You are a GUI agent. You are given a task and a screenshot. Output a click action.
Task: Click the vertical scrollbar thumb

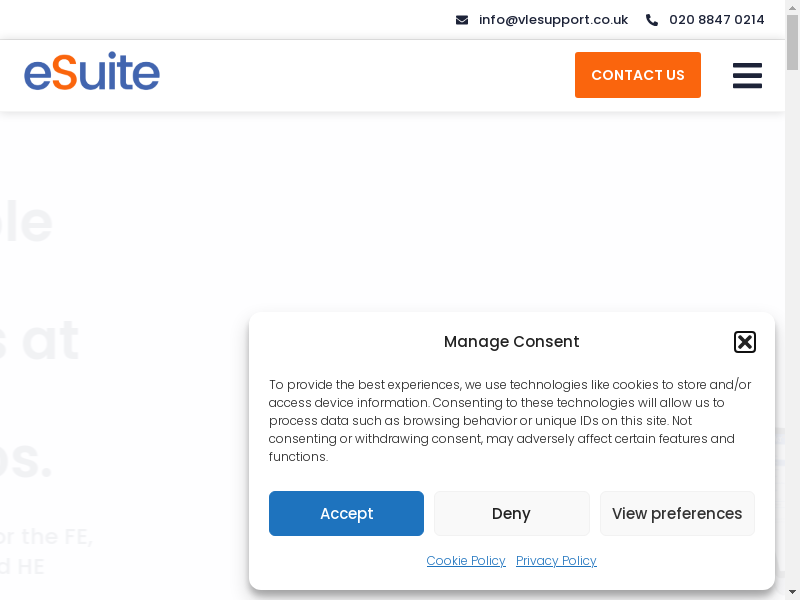[793, 40]
